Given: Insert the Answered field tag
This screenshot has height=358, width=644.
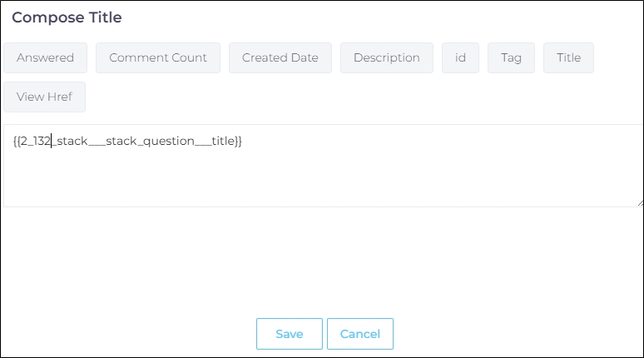Looking at the screenshot, I should click(x=45, y=58).
